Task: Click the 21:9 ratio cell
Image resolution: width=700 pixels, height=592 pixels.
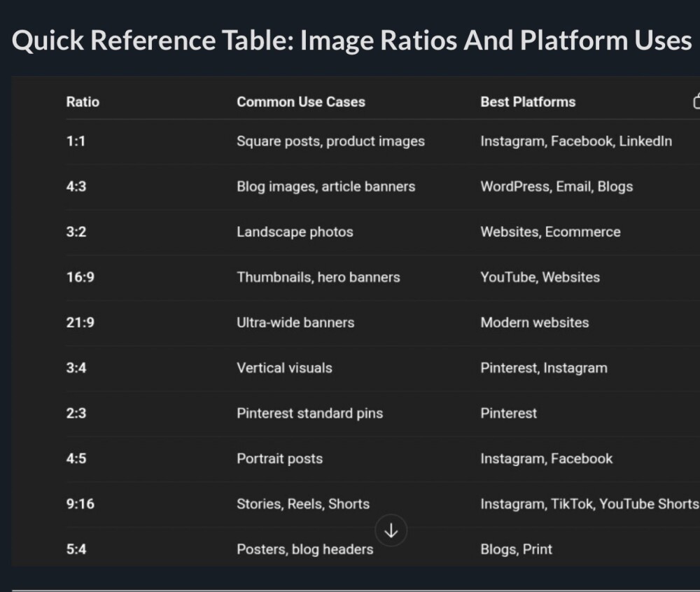Action: click(80, 323)
